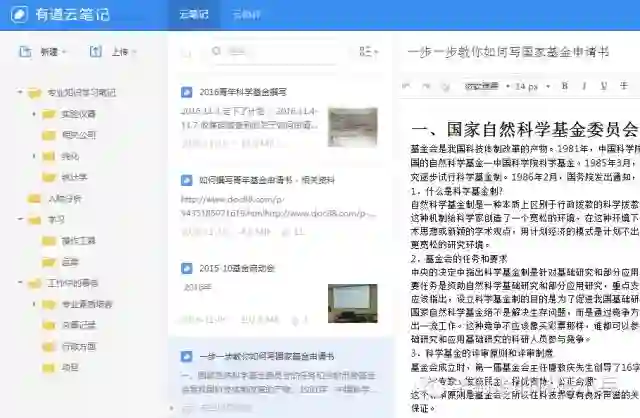Click the 项目 folder icon
This screenshot has height=418, width=640.
(x=49, y=368)
